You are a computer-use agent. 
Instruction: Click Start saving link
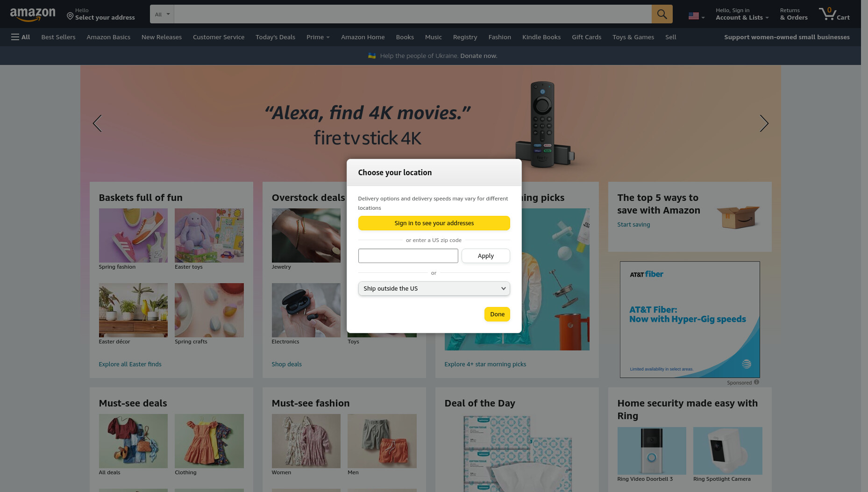click(633, 224)
